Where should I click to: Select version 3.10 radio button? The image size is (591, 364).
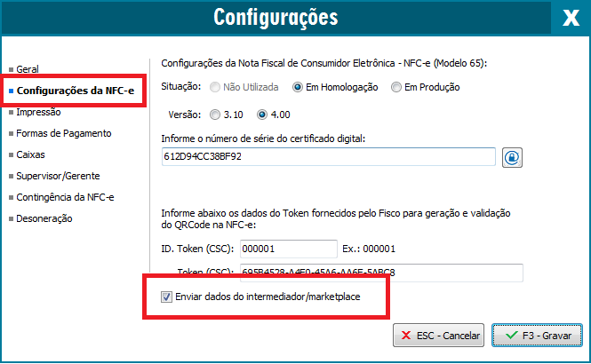click(218, 115)
